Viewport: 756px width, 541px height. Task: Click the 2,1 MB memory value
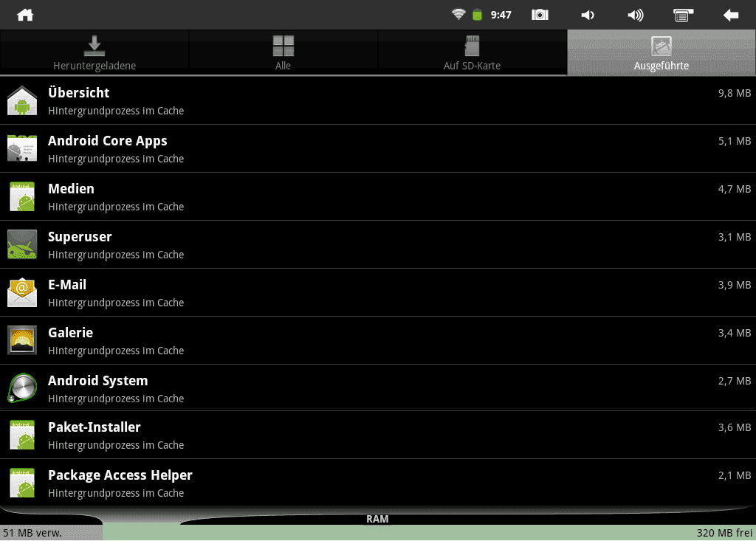735,476
